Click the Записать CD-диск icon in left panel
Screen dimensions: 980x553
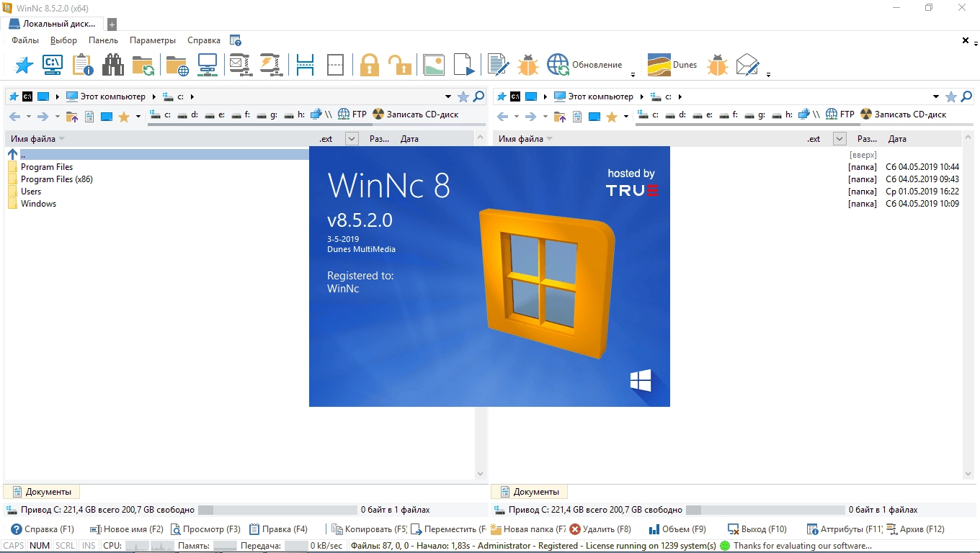coord(415,114)
